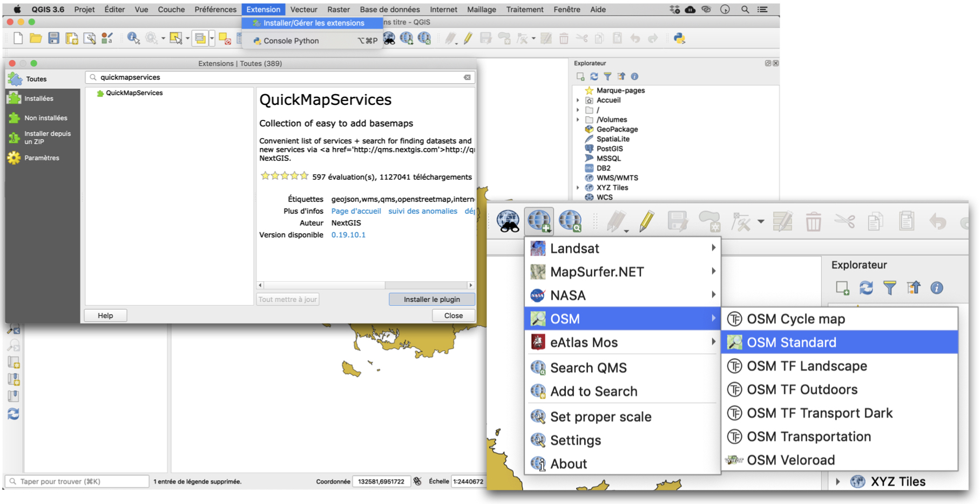Select the Installées extensions tab
The width and height of the screenshot is (980, 504).
38,98
